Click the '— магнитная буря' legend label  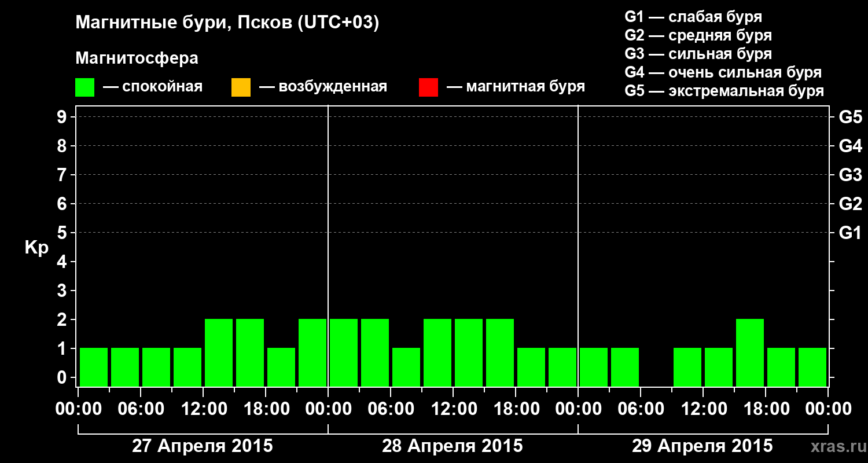pyautogui.click(x=516, y=87)
